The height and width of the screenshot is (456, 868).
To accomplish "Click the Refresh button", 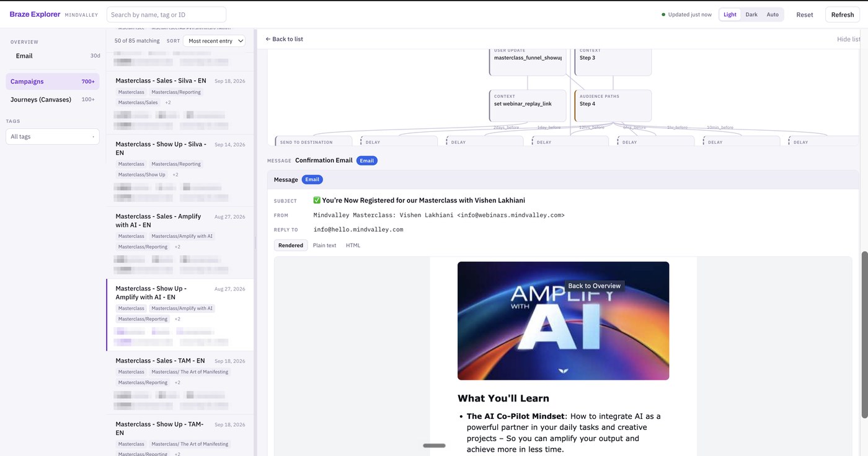I will [x=843, y=15].
